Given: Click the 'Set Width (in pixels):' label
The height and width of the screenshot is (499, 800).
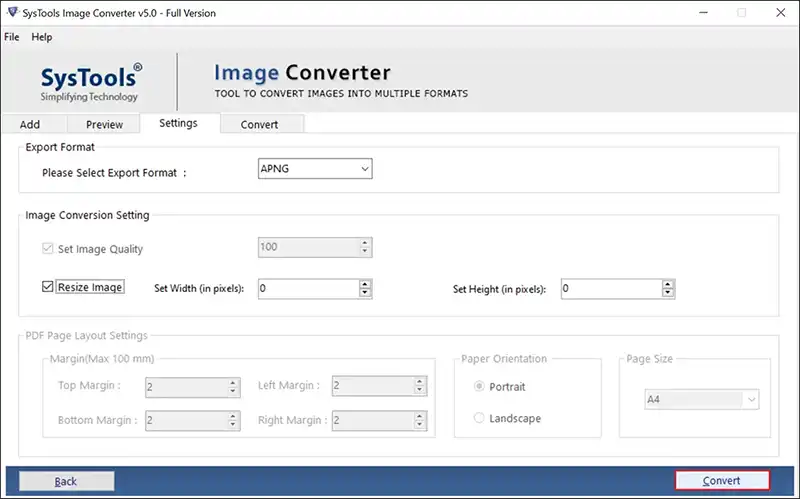Looking at the screenshot, I should coord(199,288).
